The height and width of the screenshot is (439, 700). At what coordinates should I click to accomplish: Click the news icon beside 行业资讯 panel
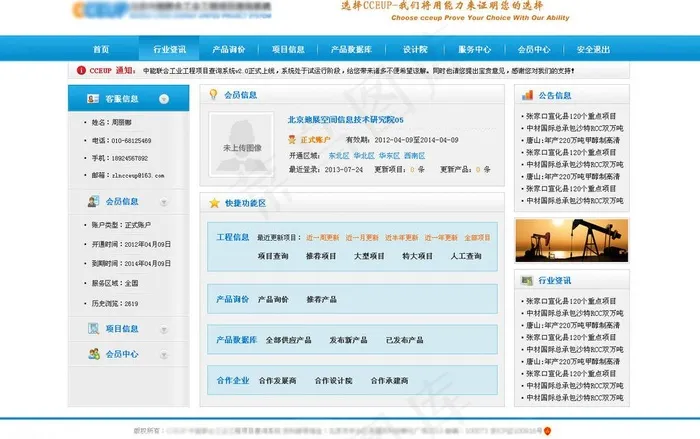pyautogui.click(x=527, y=281)
